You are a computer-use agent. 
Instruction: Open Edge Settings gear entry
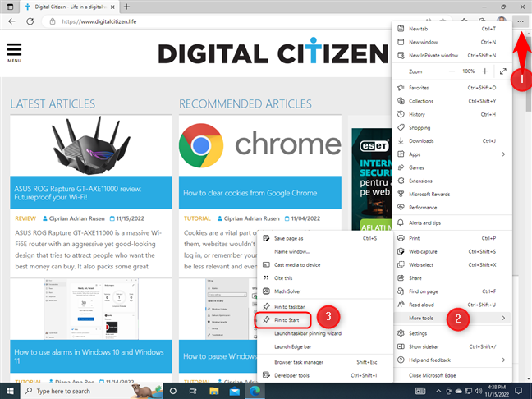pos(452,333)
